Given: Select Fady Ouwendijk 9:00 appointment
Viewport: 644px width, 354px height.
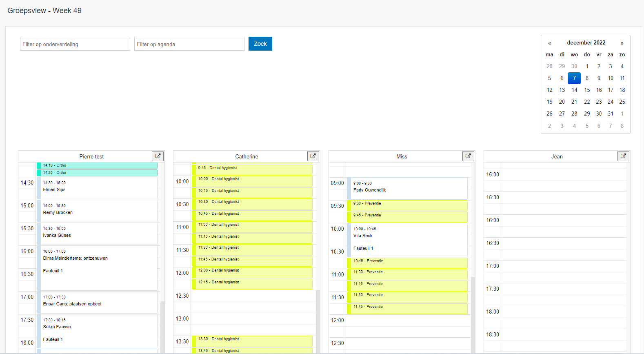Looking at the screenshot, I should tap(408, 189).
